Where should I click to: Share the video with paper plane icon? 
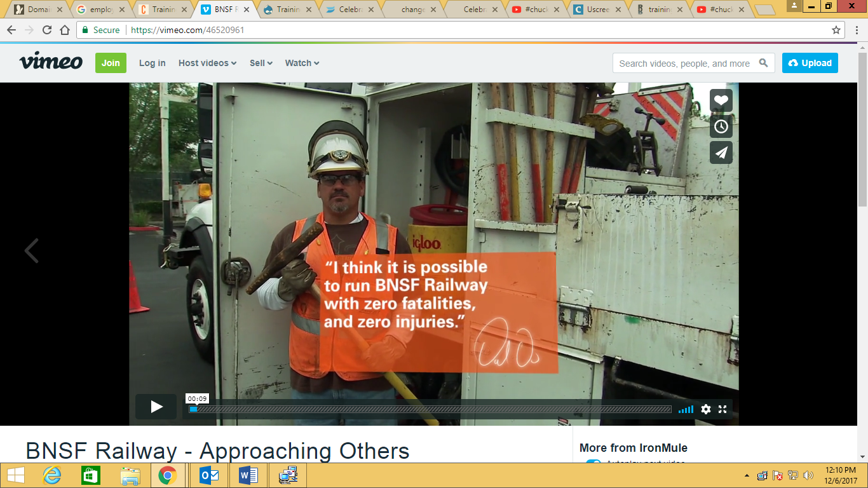[721, 152]
